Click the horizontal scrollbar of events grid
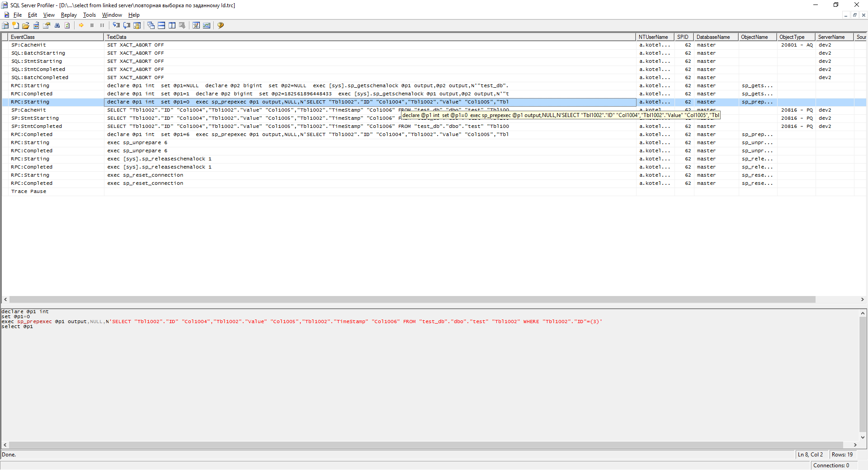This screenshot has width=868, height=470. [412, 300]
